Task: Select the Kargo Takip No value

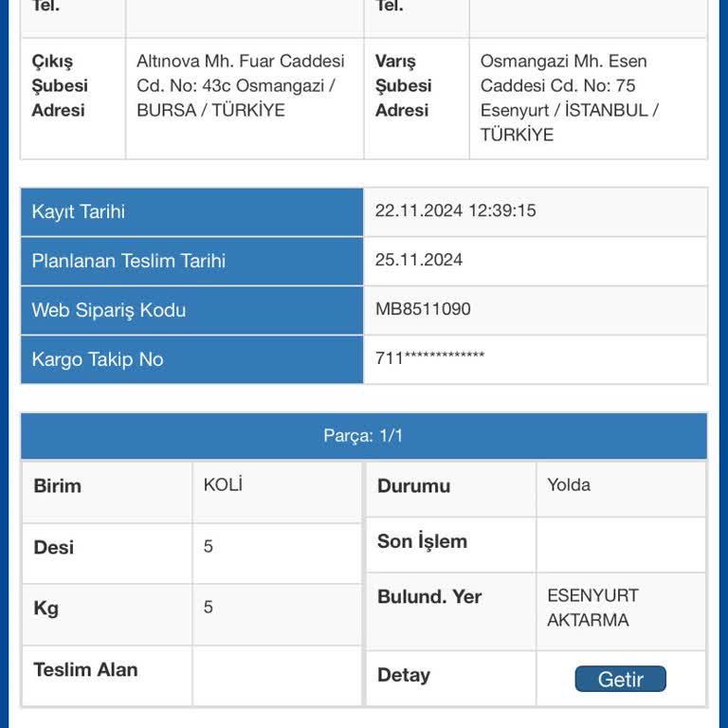Action: [x=429, y=358]
